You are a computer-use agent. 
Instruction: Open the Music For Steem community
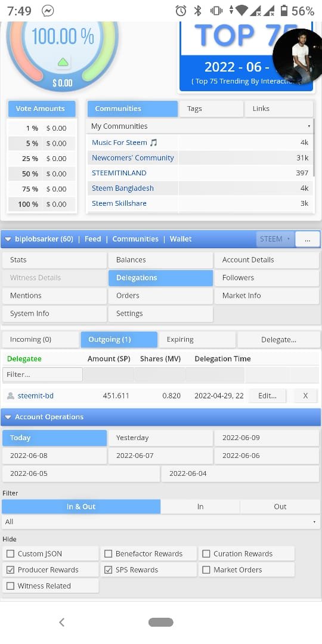pyautogui.click(x=125, y=143)
